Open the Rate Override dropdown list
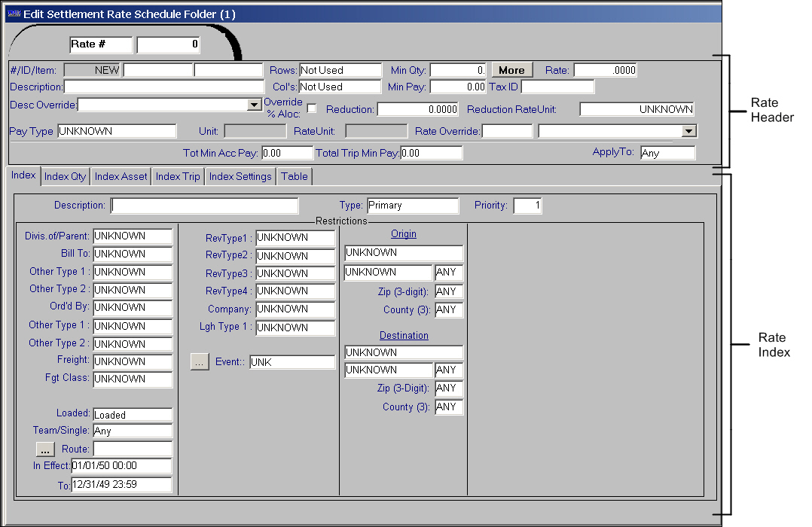812x527 pixels. tap(687, 131)
